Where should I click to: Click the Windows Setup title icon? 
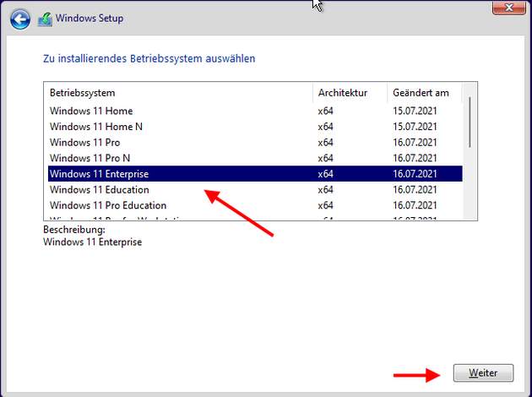(x=45, y=19)
